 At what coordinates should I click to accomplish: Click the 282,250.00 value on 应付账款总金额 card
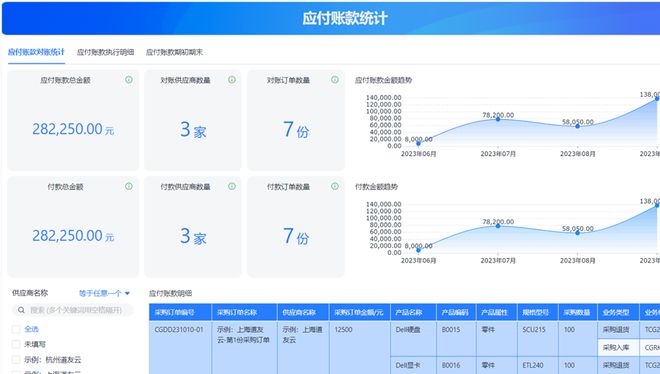[x=73, y=129]
